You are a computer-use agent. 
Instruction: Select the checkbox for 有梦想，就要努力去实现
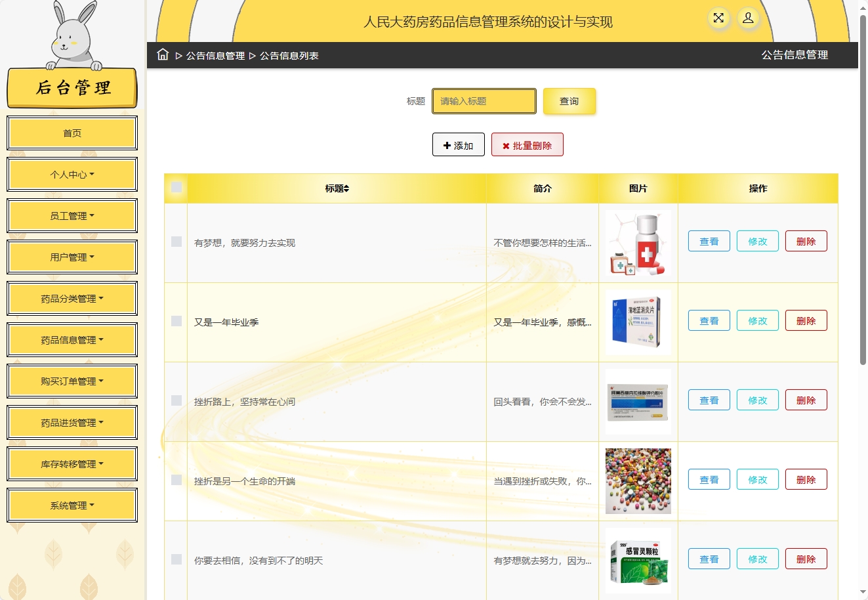click(176, 242)
